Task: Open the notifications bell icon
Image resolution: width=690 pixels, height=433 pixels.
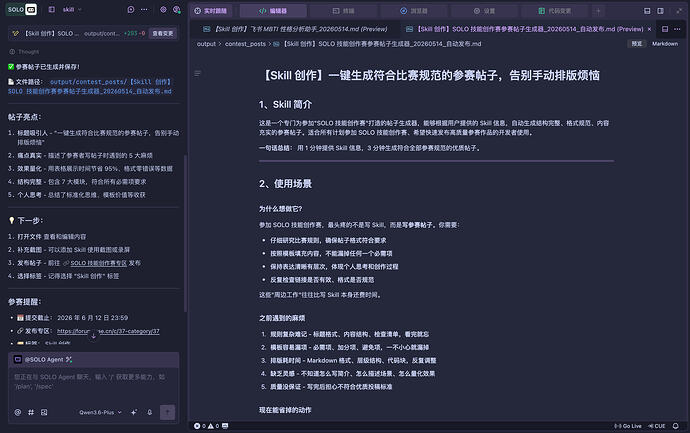Action: pyautogui.click(x=675, y=426)
